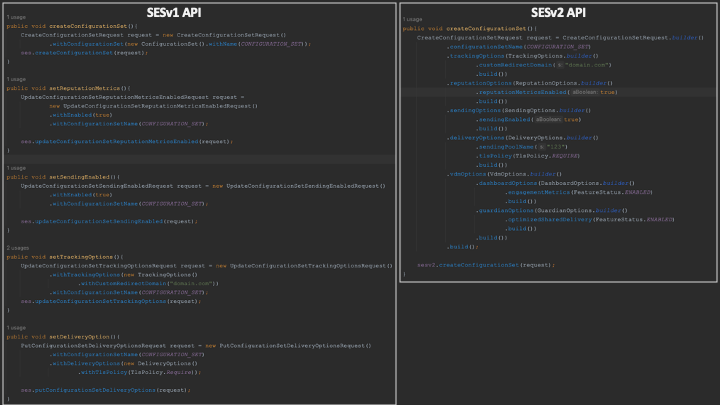
Task: Click .withDeliveryOptions(new DeliveryOptions() line
Action: [x=124, y=364]
